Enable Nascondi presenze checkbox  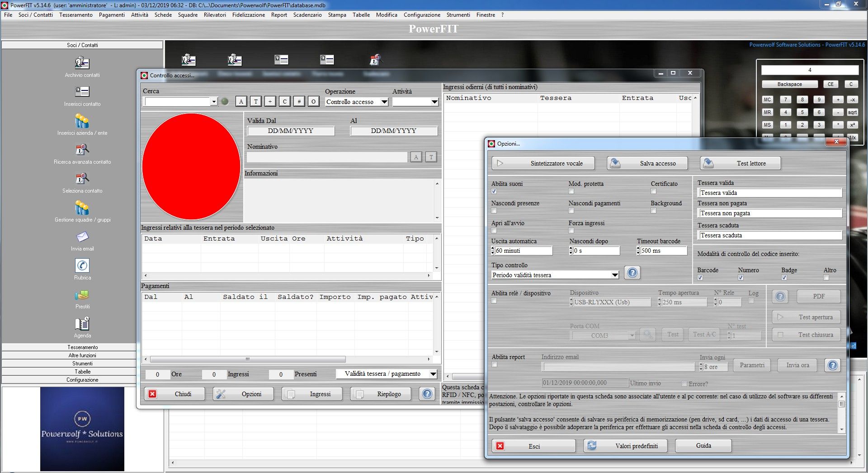494,211
